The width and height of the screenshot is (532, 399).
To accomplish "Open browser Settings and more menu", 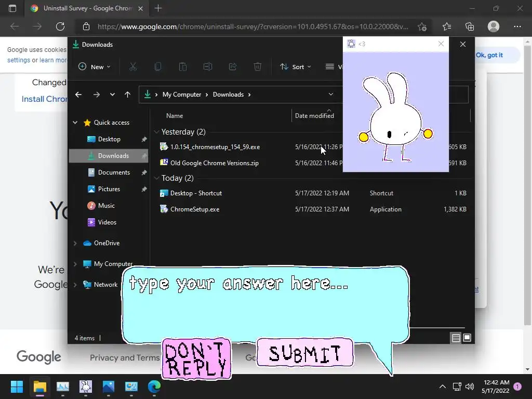I will click(x=517, y=26).
